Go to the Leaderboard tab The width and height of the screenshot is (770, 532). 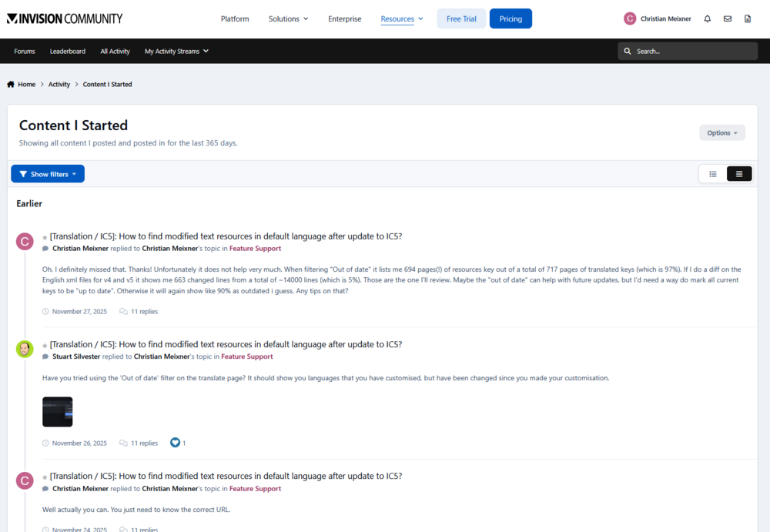pyautogui.click(x=67, y=51)
